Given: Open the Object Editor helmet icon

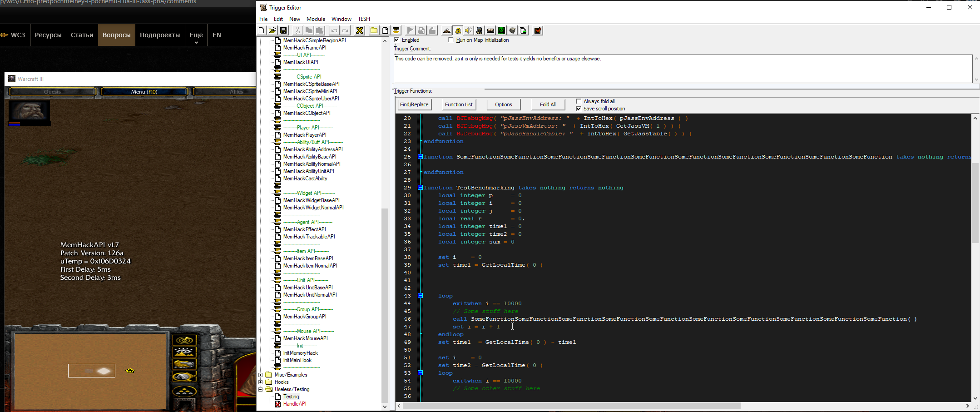Looking at the screenshot, I should 480,30.
